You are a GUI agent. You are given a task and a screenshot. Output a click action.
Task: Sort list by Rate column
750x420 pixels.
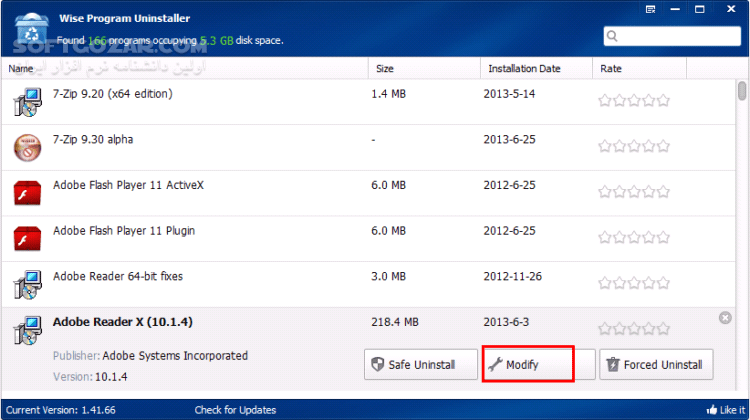pyautogui.click(x=640, y=68)
